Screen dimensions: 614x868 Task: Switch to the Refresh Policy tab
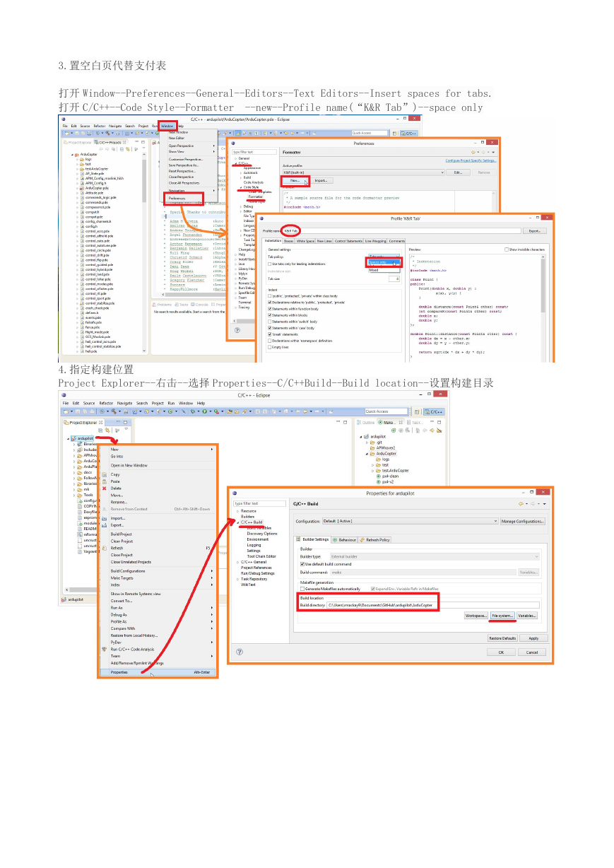pyautogui.click(x=375, y=539)
